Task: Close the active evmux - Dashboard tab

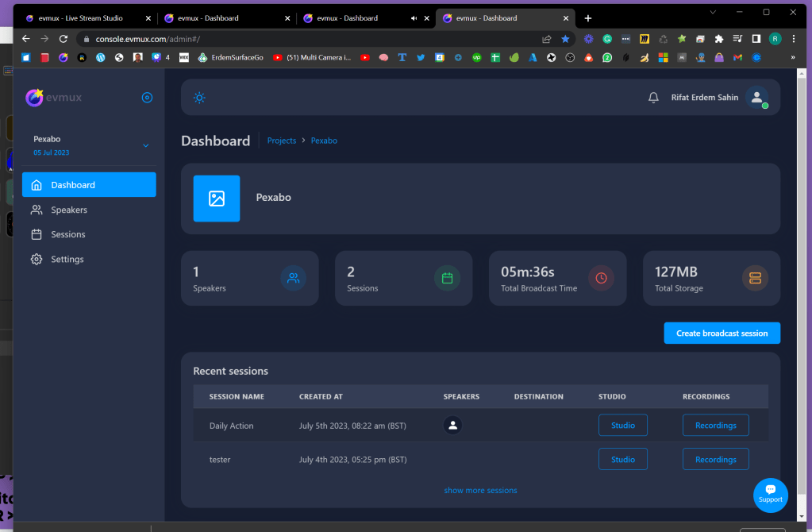Action: click(566, 18)
